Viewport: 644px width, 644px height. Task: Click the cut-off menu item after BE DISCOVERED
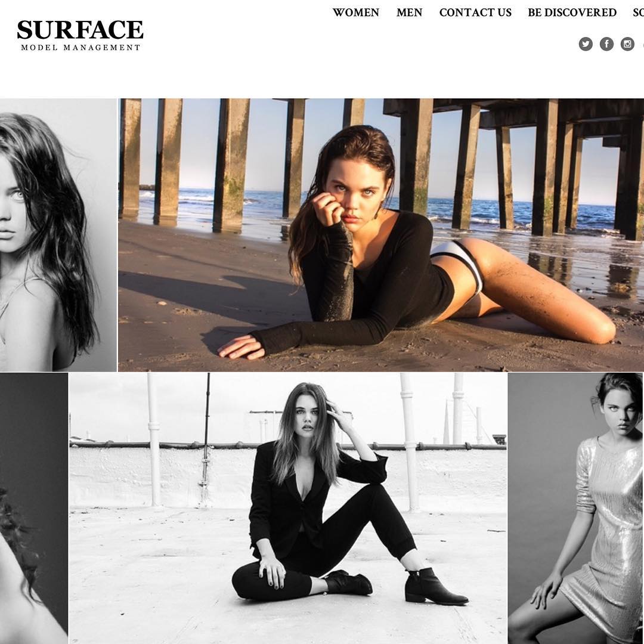[x=639, y=13]
